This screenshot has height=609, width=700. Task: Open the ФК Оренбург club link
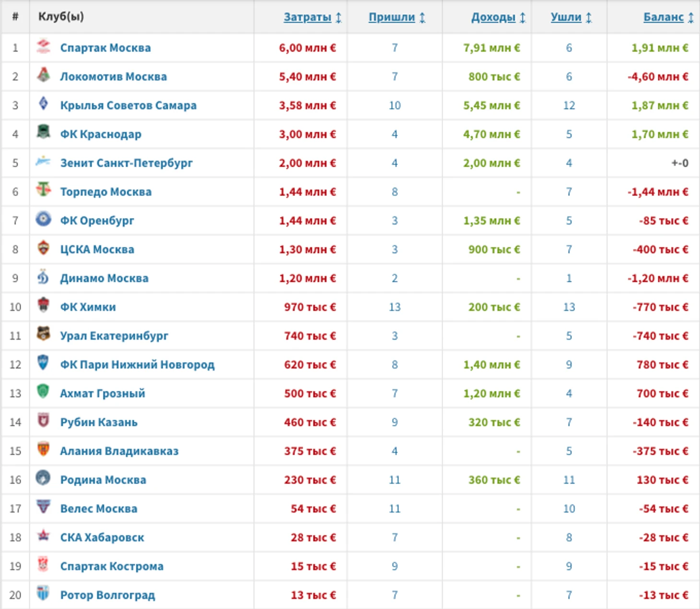pos(97,220)
